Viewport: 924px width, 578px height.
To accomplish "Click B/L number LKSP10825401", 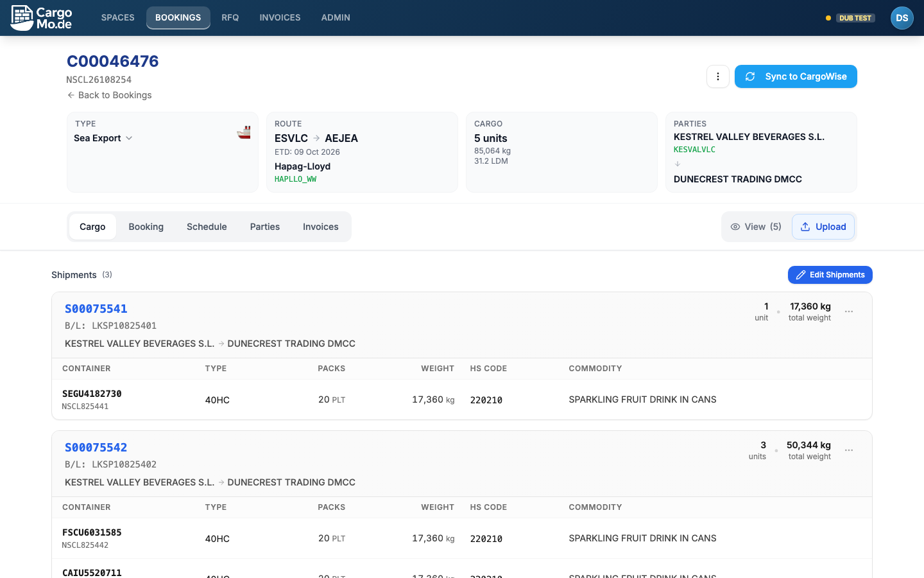I will (124, 326).
